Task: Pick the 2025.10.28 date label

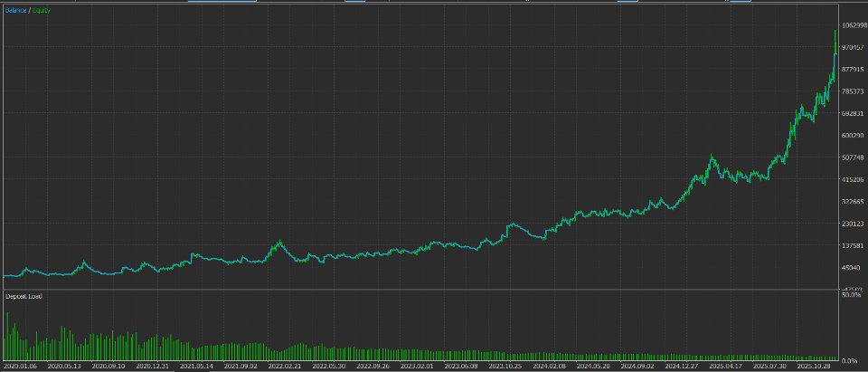Action: [814, 367]
